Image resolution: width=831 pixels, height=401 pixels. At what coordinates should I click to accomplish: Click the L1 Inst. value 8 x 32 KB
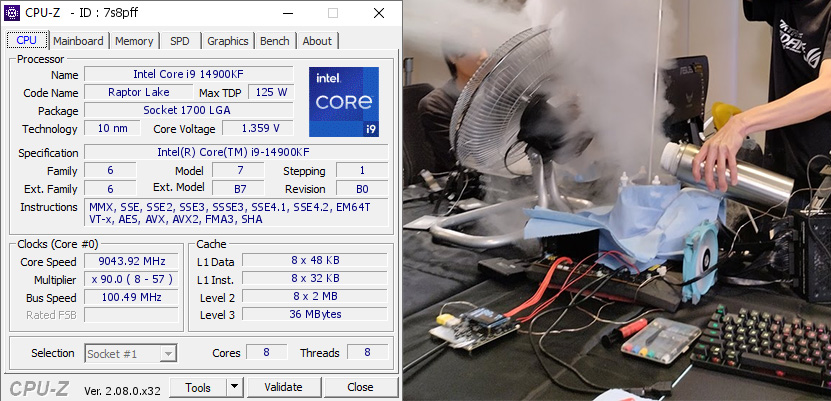[x=315, y=278]
